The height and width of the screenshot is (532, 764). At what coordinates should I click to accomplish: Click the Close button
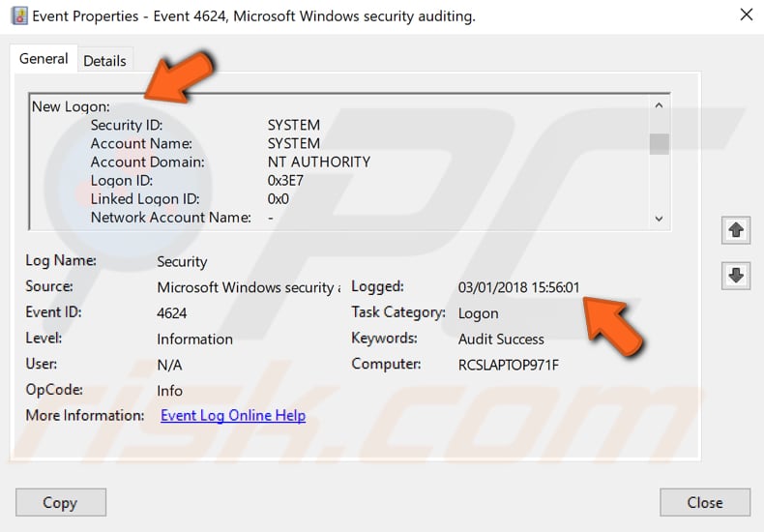pos(705,502)
